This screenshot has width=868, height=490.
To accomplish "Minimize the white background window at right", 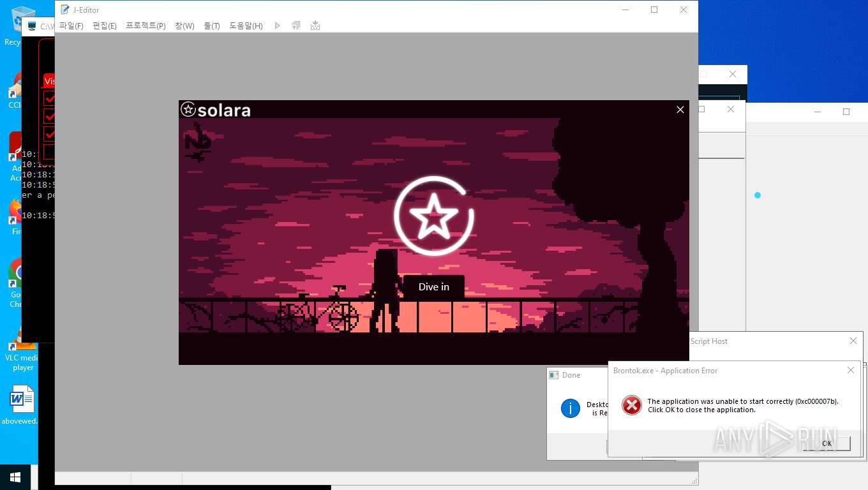I will click(818, 112).
